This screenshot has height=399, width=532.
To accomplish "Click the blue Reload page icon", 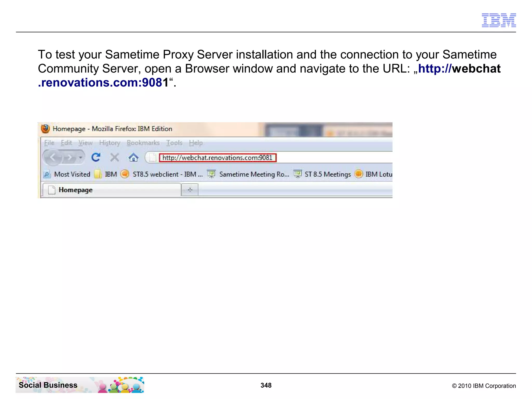I will coord(96,157).
